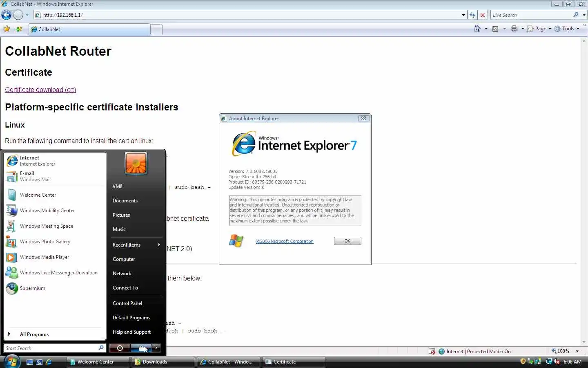Click the user account picture
Image resolution: width=588 pixels, height=368 pixels.
136,163
